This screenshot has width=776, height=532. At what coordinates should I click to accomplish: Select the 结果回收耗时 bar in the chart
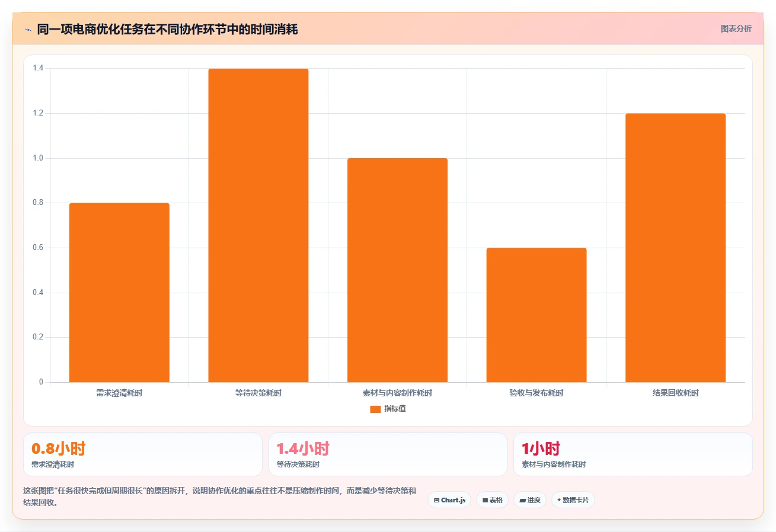(675, 248)
